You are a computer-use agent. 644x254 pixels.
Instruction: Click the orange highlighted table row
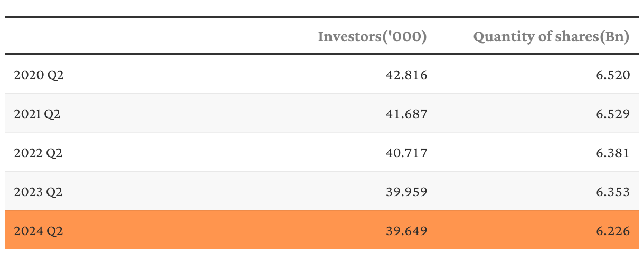[x=211, y=231]
